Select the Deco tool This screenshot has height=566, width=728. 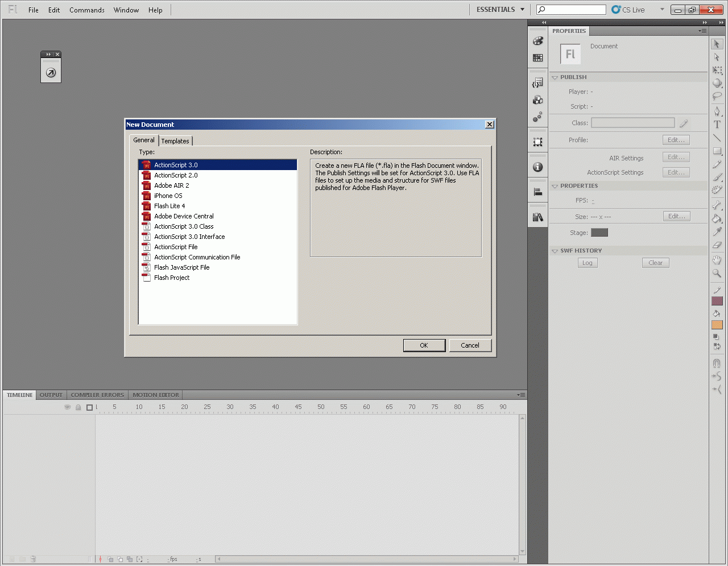click(717, 191)
